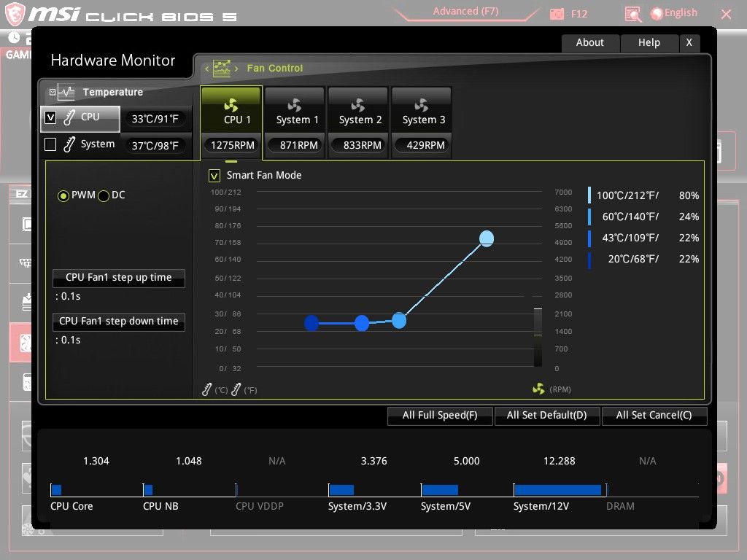This screenshot has height=560, width=747.
Task: Click the CPU NB voltage bar
Action: coord(148,490)
